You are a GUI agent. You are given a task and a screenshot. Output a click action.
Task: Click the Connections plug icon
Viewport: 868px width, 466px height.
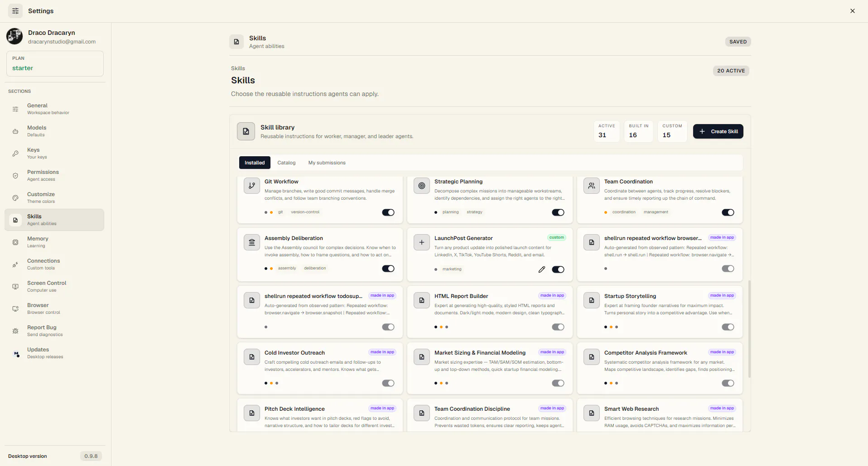15,264
